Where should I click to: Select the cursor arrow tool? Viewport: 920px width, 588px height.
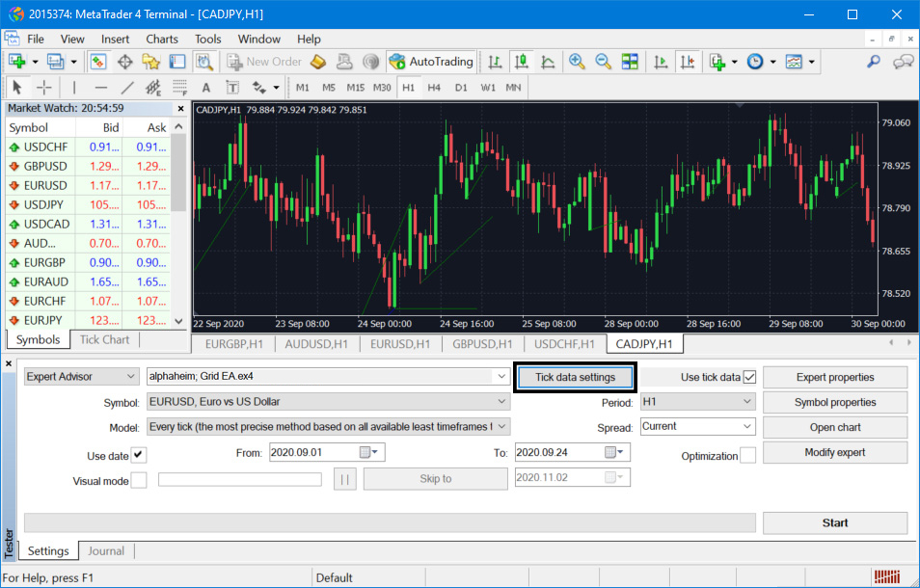(x=17, y=88)
